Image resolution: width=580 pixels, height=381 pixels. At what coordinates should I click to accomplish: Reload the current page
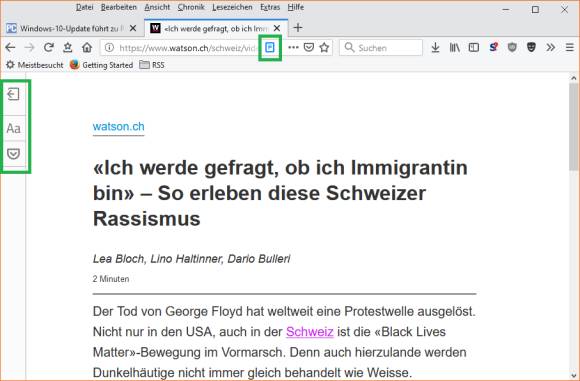48,47
